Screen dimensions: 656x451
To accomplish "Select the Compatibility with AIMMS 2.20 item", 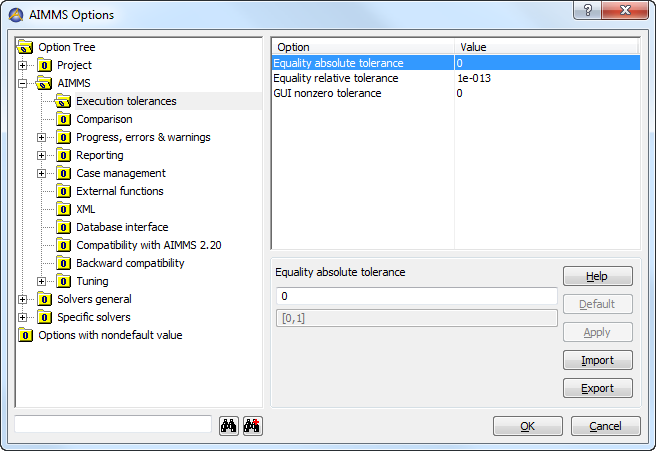I will tap(149, 245).
